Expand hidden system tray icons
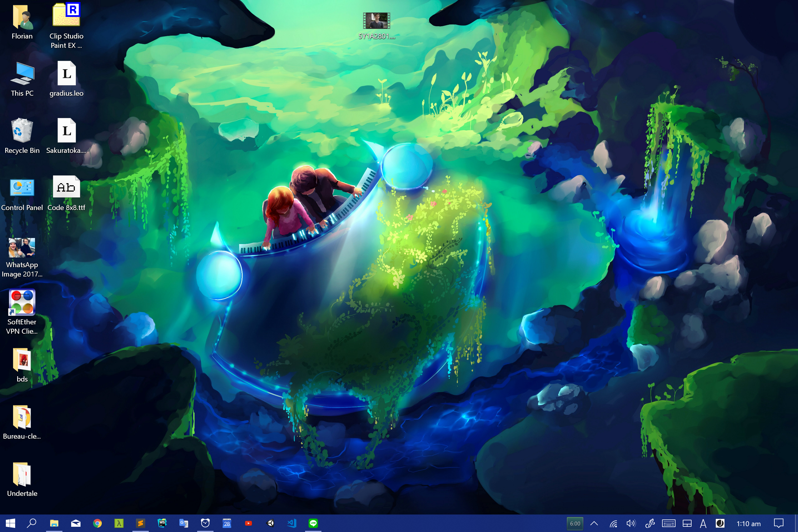 (594, 524)
